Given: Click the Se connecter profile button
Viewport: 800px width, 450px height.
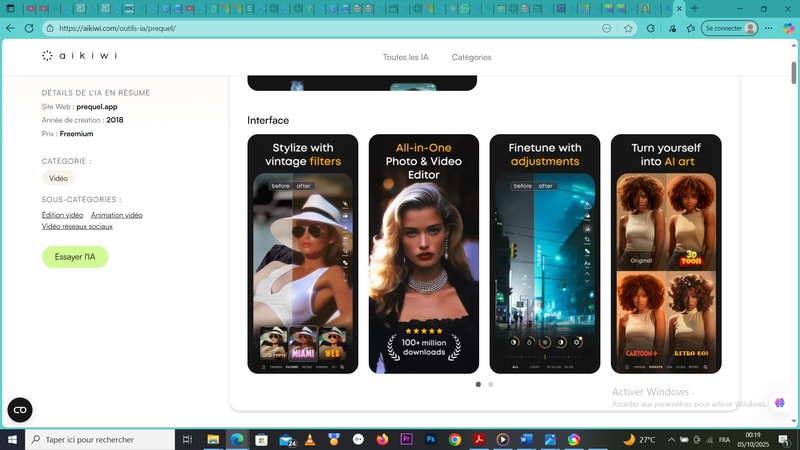Looking at the screenshot, I should 729,28.
